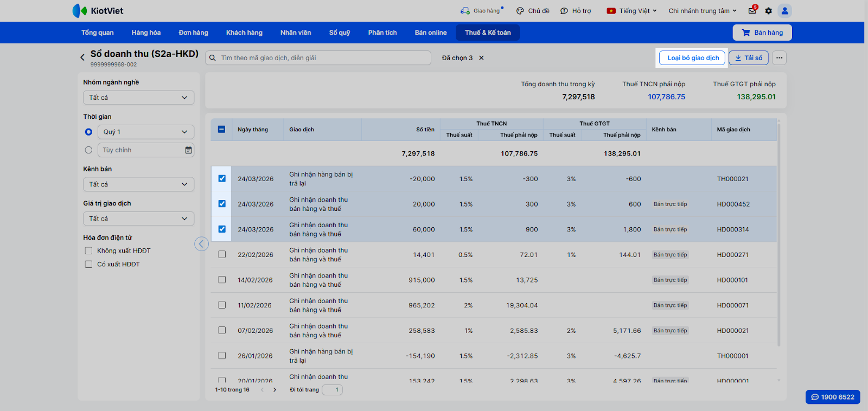Uncheck the TH000021 transaction row checkbox
The height and width of the screenshot is (411, 868).
[x=222, y=178]
